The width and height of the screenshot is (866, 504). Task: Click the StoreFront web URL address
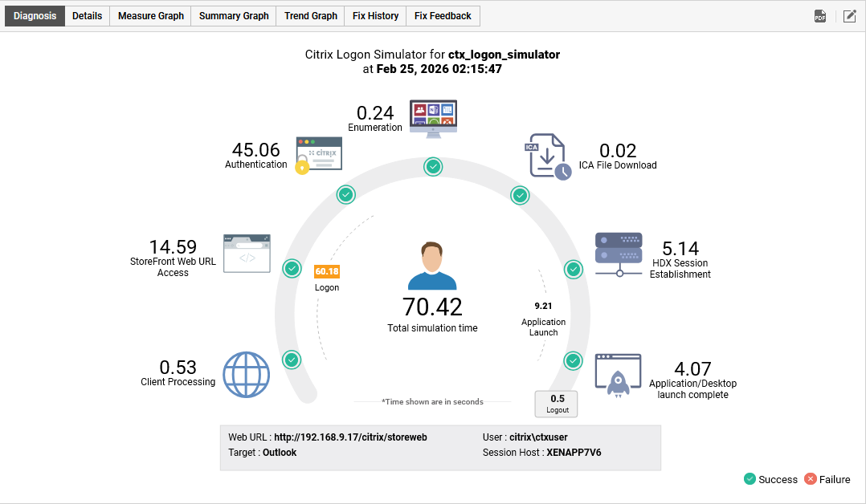pyautogui.click(x=350, y=437)
